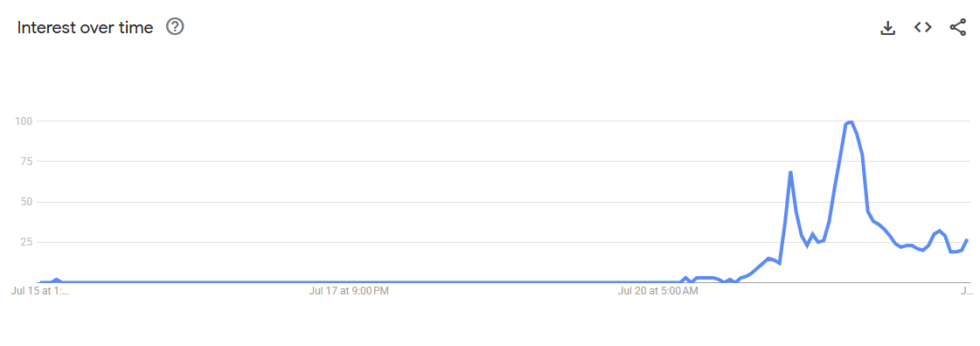Viewport: 980px width, 346px height.
Task: Open the embed code icon
Action: tap(922, 27)
